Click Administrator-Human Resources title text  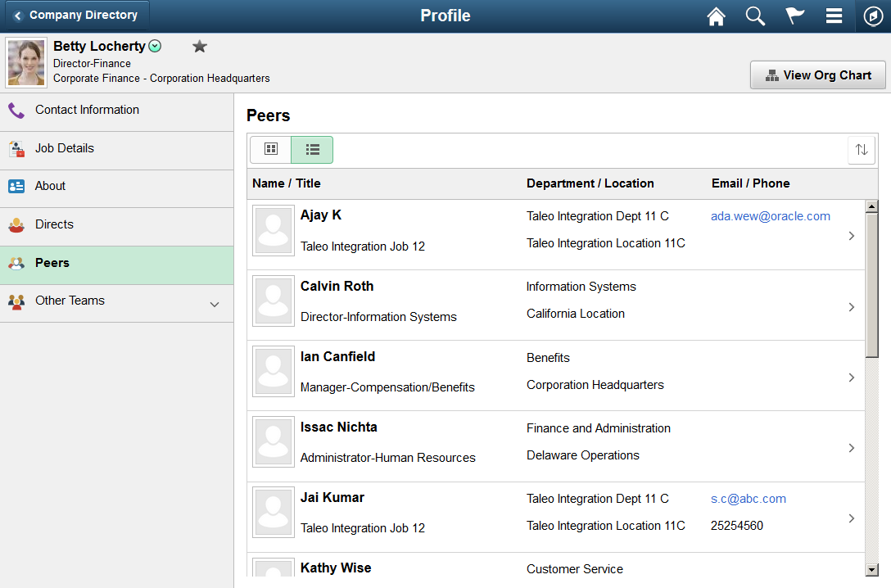tap(388, 458)
